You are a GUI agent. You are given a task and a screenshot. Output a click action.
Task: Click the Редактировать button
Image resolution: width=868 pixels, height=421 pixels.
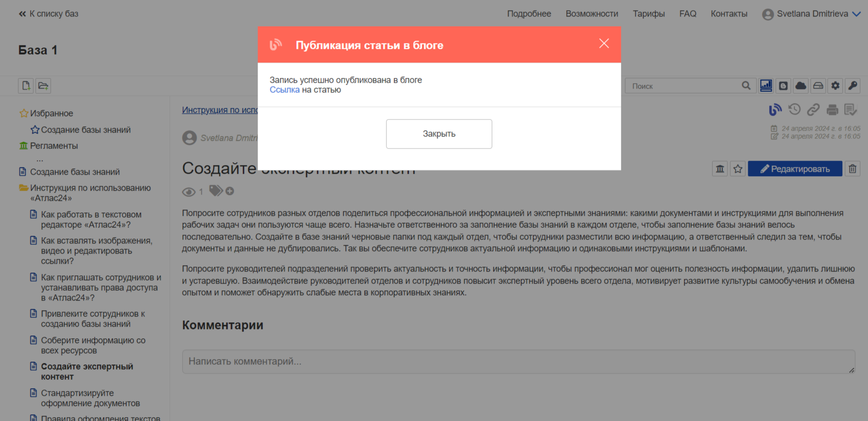795,169
